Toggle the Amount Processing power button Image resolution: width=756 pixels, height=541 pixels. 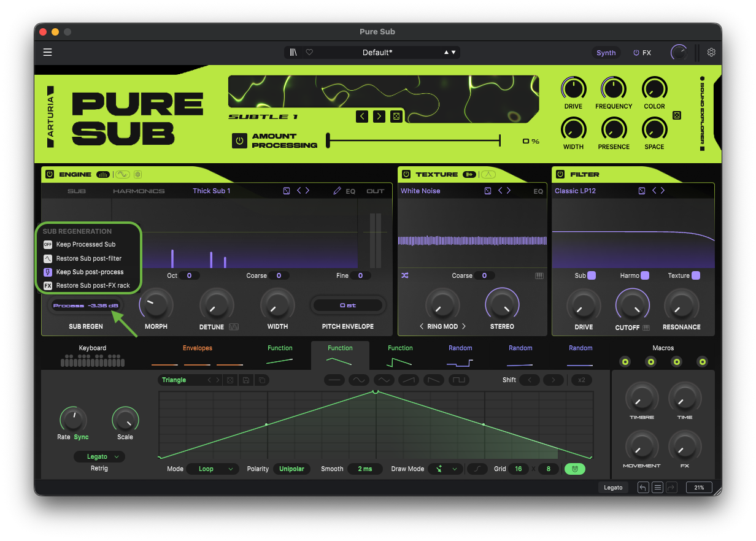(239, 141)
